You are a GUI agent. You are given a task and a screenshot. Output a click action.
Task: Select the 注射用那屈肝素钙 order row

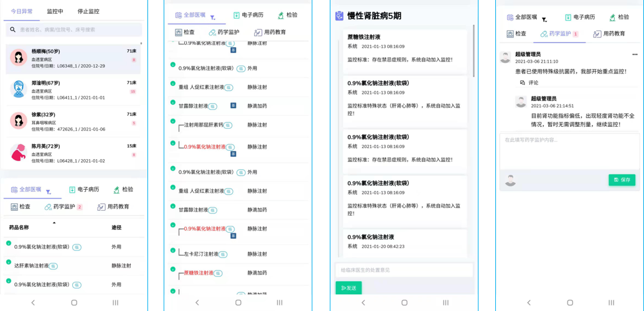pos(238,125)
